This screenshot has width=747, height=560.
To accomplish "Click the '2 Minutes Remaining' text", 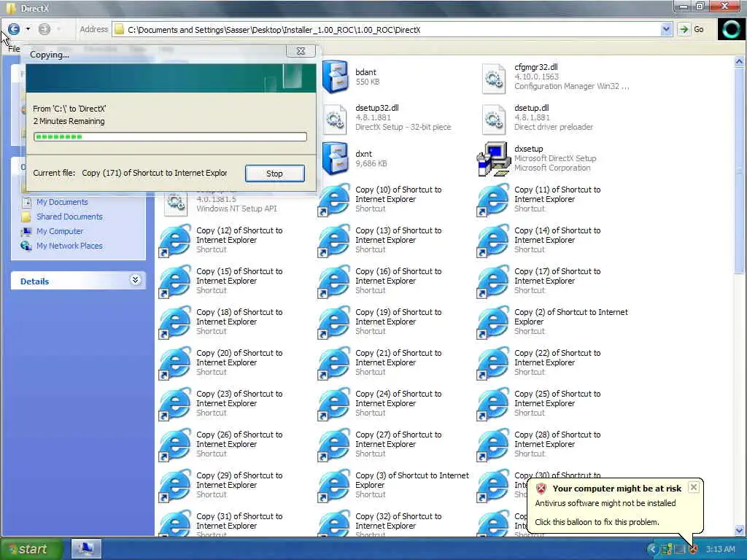I will click(x=69, y=122).
